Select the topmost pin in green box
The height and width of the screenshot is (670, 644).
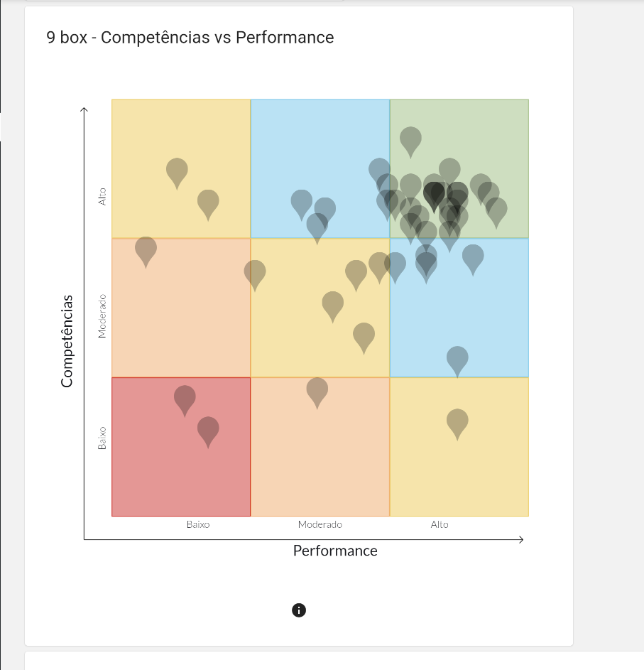pos(410,139)
